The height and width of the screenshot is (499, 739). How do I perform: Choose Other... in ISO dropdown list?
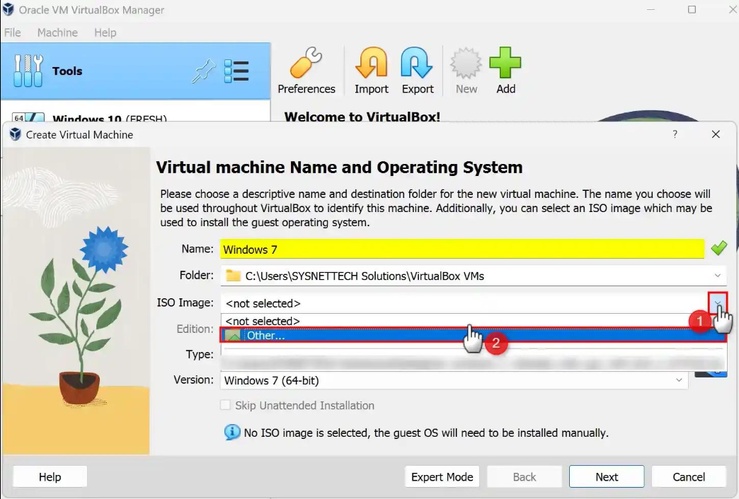473,335
